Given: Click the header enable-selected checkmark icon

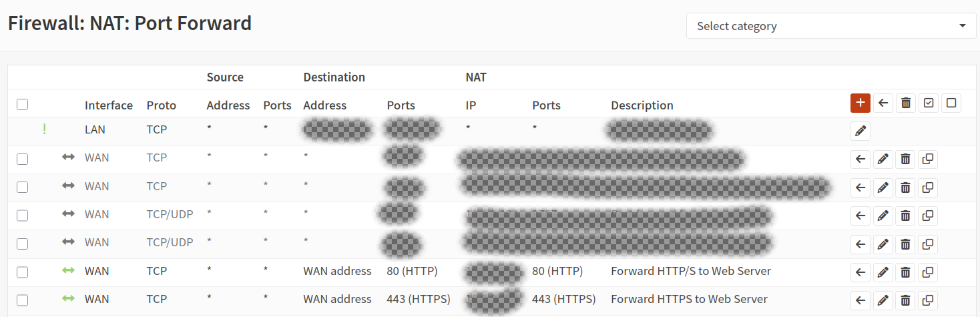Looking at the screenshot, I should [x=929, y=103].
